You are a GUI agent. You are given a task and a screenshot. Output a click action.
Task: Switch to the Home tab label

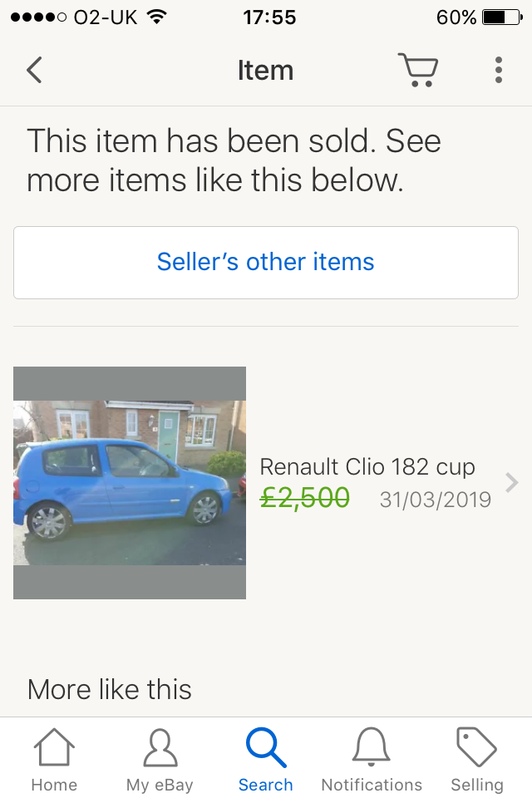tap(54, 785)
